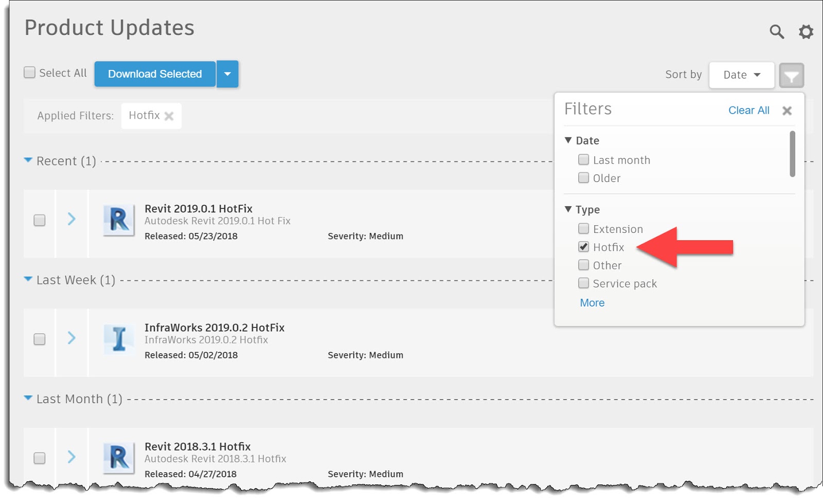
Task: Collapse the Type filter section
Action: 568,209
